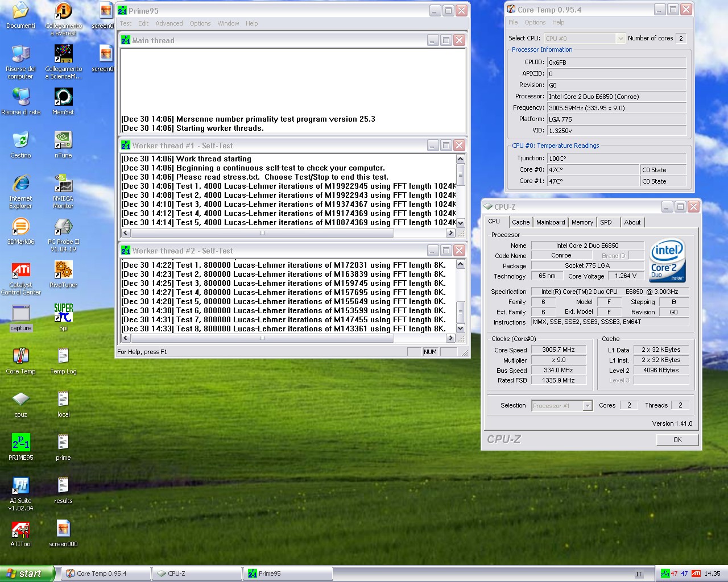This screenshot has width=728, height=582.
Task: Click the Main thread window title bar
Action: 292,40
